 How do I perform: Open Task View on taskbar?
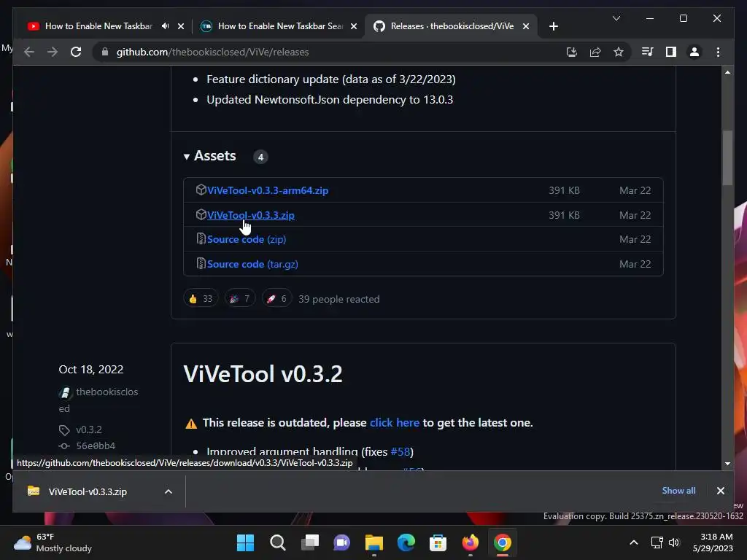(x=310, y=542)
